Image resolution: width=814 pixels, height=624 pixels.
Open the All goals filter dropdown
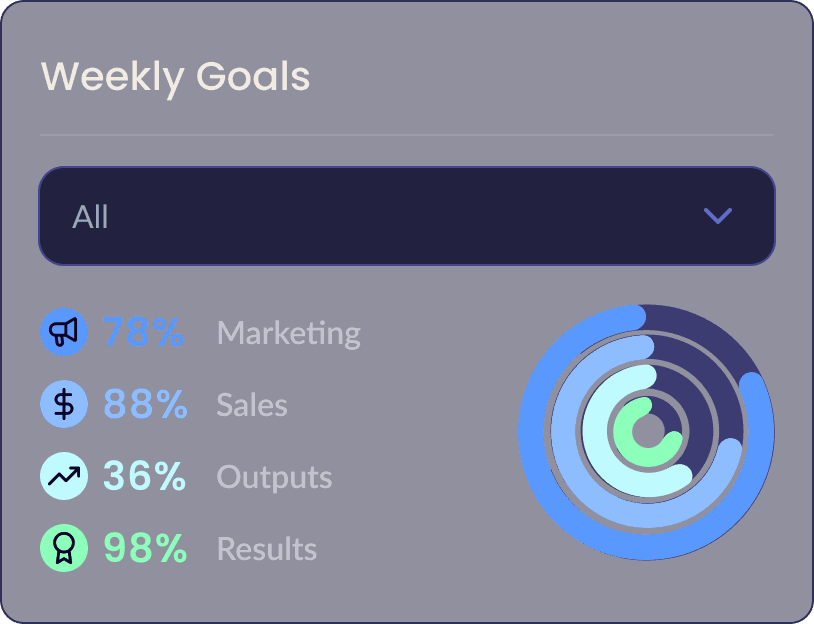tap(406, 216)
